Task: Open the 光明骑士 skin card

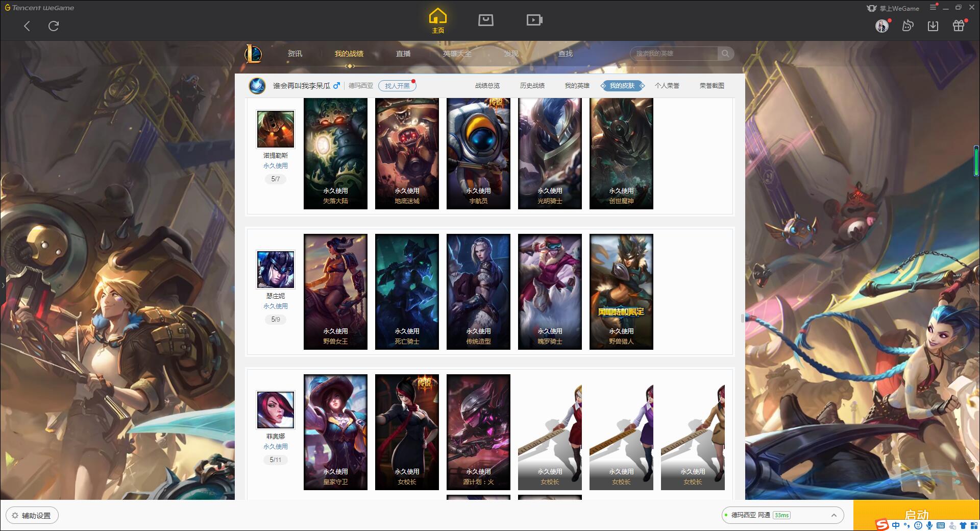Action: [x=550, y=154]
